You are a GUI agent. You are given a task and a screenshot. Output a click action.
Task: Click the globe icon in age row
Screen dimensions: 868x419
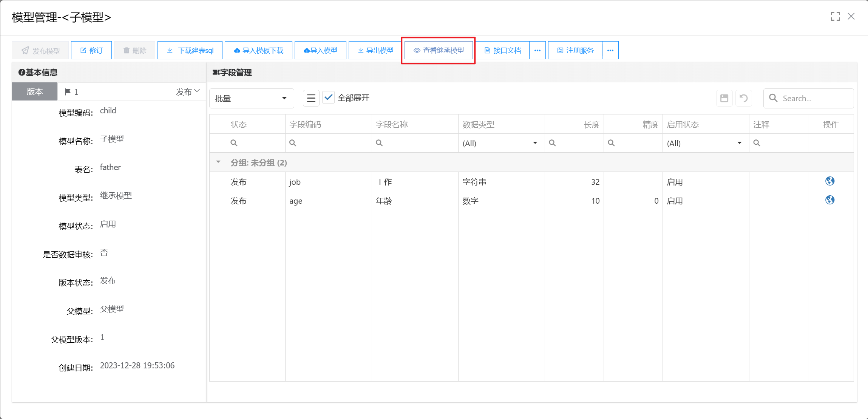coord(830,200)
